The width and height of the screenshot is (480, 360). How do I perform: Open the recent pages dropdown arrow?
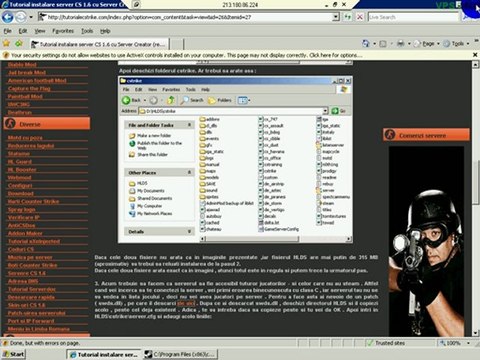coord(31,17)
